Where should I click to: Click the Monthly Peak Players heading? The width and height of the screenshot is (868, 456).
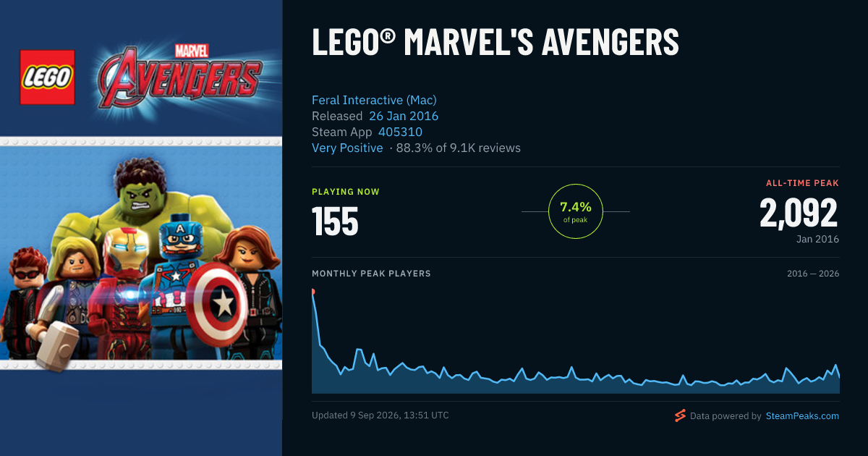pos(371,274)
